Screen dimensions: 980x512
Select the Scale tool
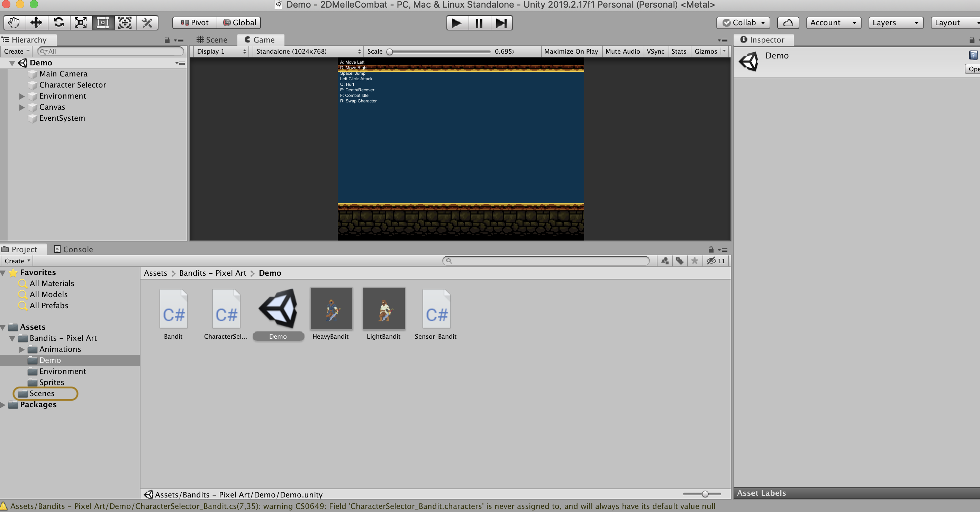coord(81,23)
